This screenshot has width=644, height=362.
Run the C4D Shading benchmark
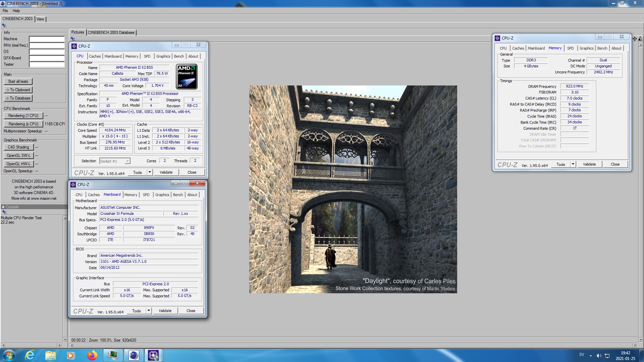(18, 147)
